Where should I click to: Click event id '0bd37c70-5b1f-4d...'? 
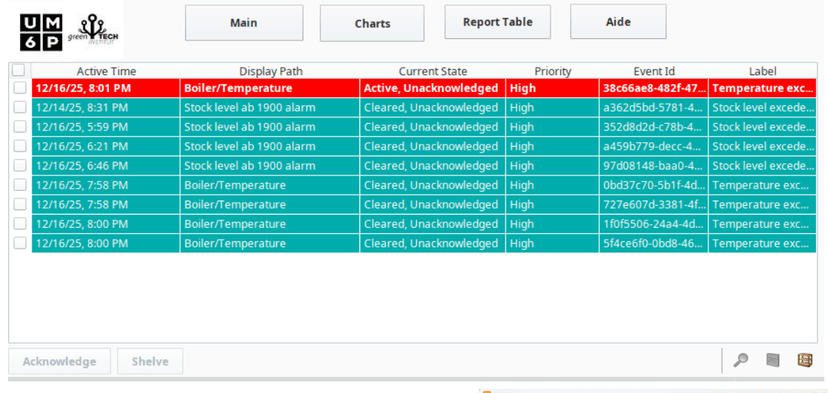click(654, 185)
